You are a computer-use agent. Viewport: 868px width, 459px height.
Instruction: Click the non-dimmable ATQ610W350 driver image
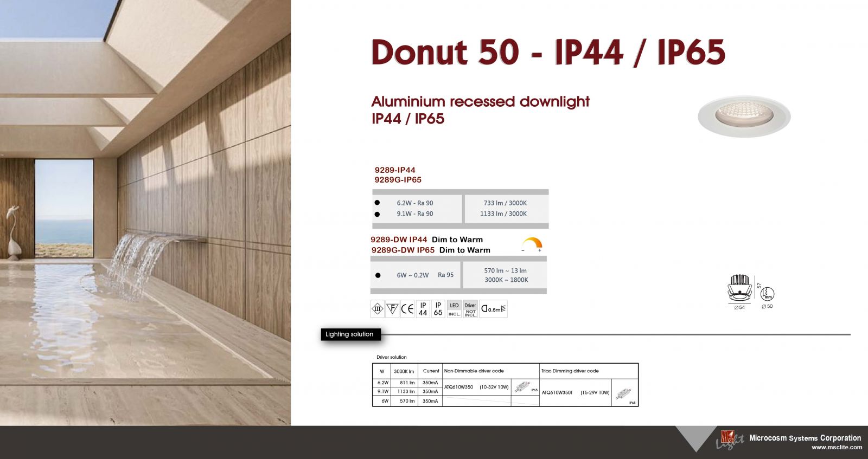pos(523,387)
